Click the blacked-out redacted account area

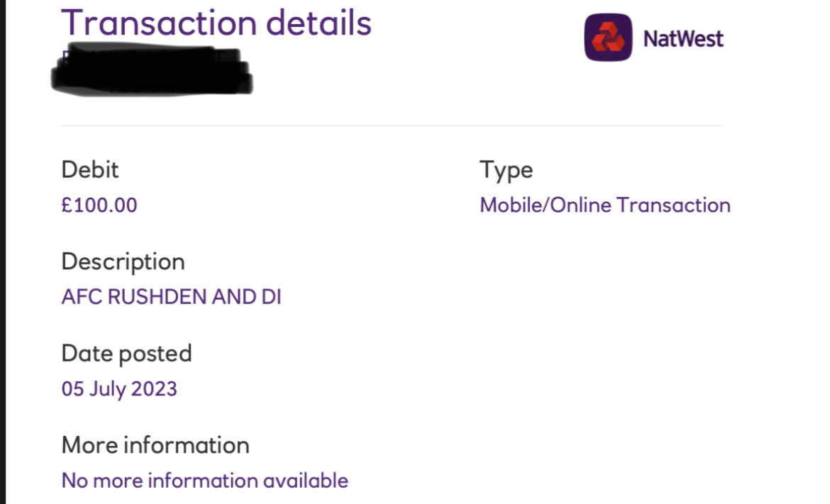coord(152,69)
